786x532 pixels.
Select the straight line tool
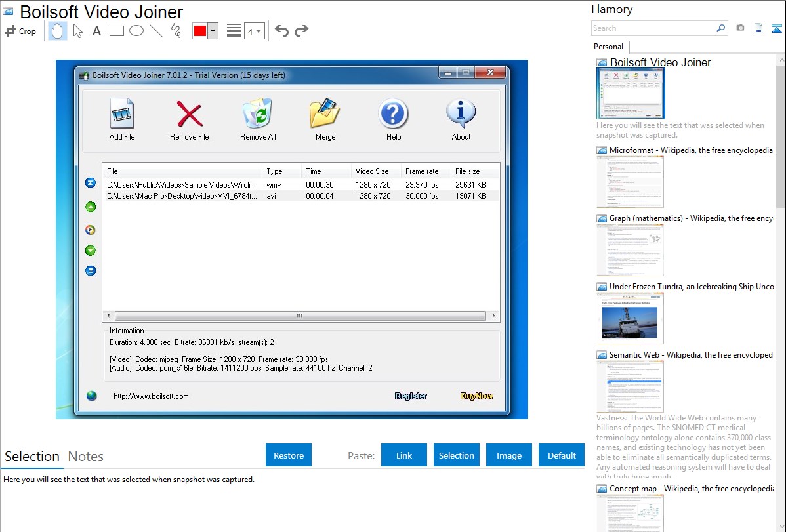[x=156, y=31]
